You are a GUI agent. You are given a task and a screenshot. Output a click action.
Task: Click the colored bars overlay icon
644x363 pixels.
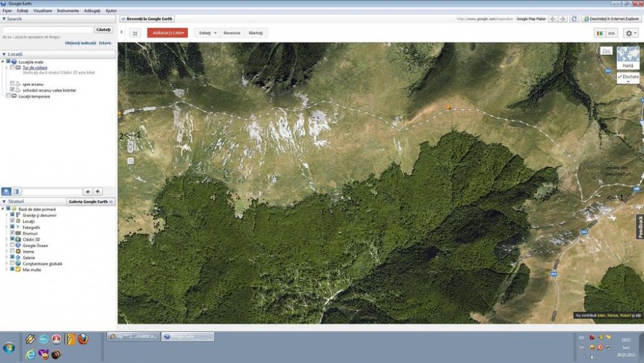pos(600,33)
